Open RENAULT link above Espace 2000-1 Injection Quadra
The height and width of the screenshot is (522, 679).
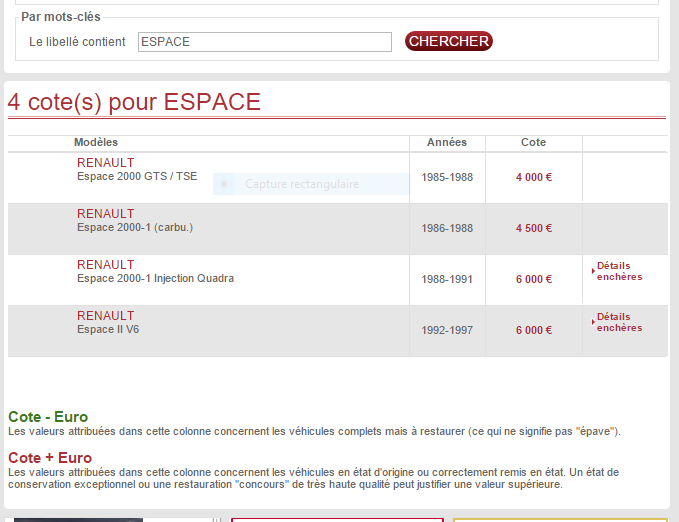[105, 265]
